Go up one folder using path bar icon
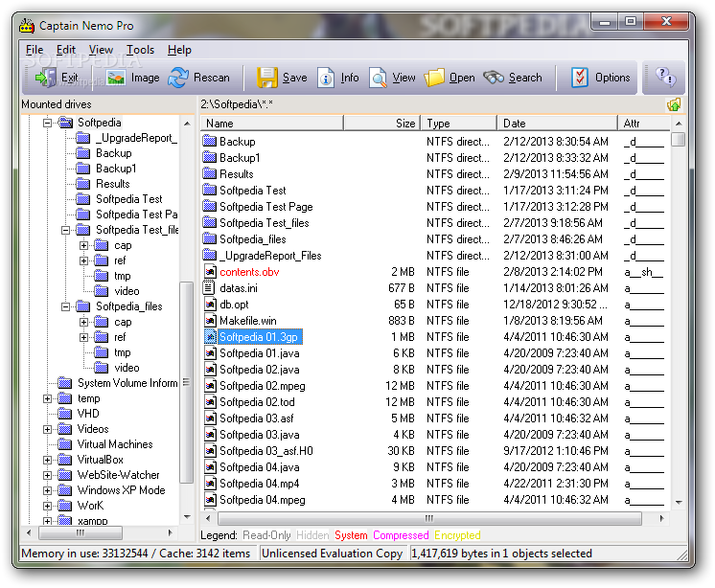 (x=674, y=104)
